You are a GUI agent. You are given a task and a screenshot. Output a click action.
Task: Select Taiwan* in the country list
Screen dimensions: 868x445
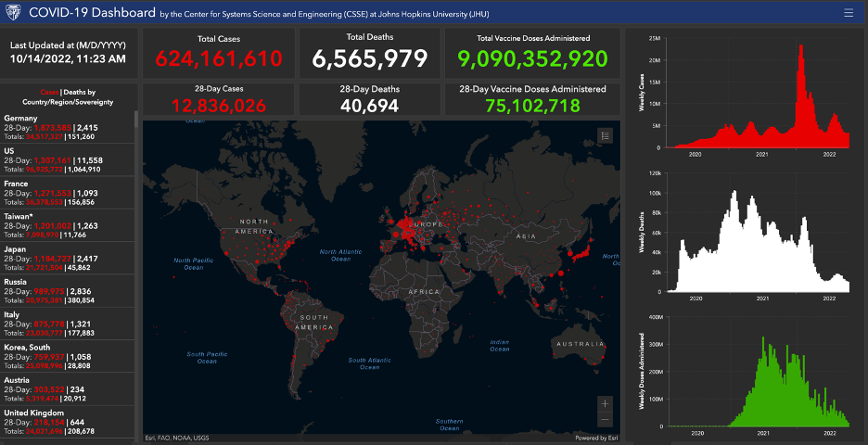pos(67,225)
